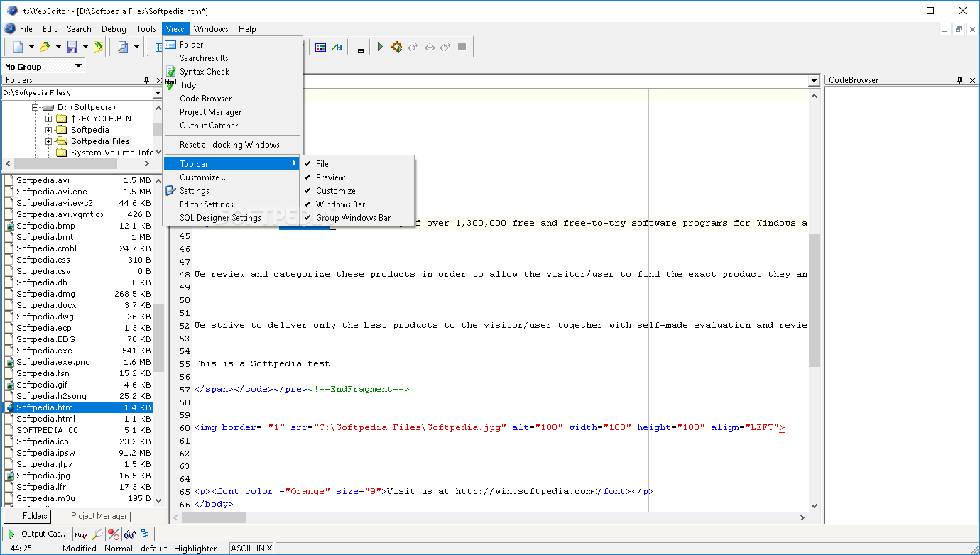Expand the Softpedia folder tree node
980x555 pixels.
[x=48, y=130]
